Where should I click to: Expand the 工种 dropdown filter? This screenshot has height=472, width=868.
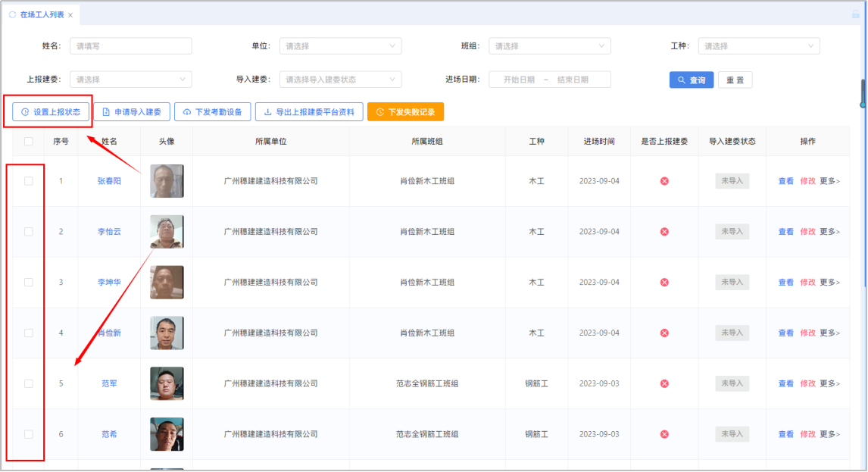758,46
